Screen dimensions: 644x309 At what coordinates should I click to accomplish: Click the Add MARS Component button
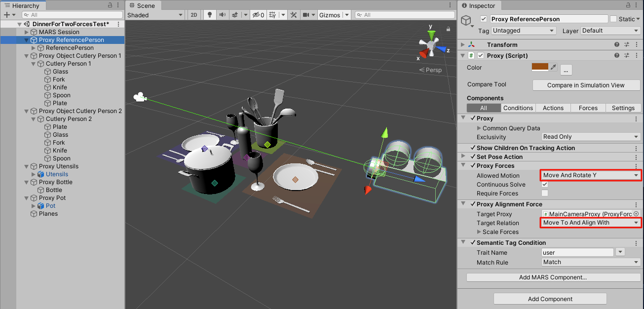coord(553,277)
